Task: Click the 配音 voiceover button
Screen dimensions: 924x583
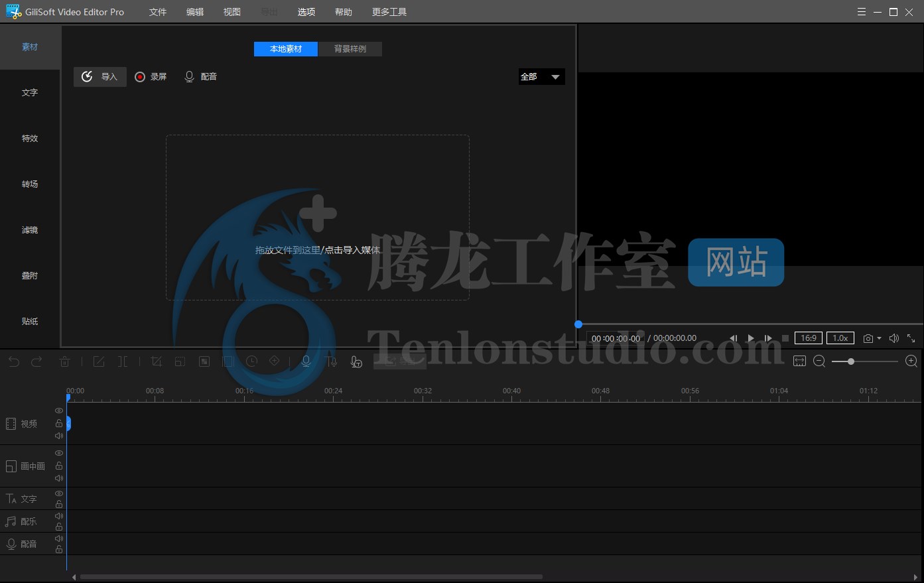Action: (x=200, y=77)
